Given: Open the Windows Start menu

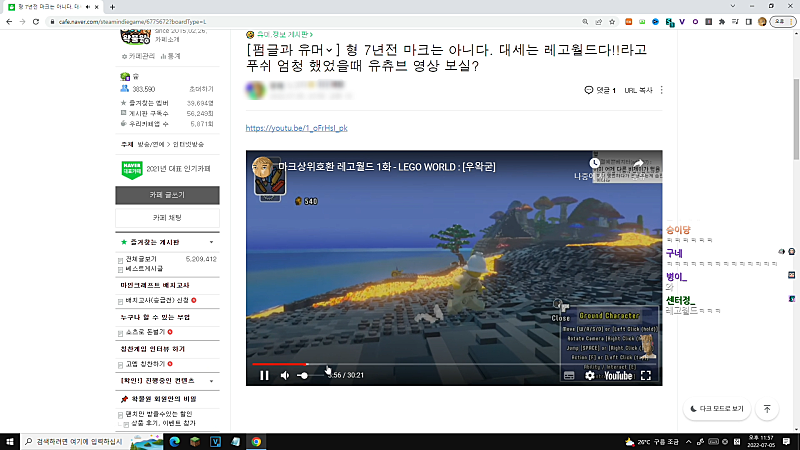Looking at the screenshot, I should pyautogui.click(x=10, y=442).
